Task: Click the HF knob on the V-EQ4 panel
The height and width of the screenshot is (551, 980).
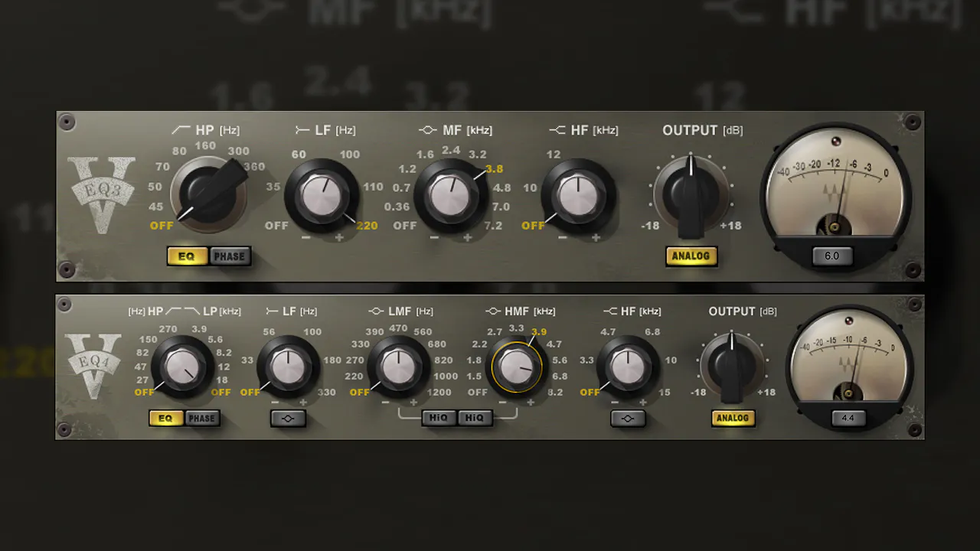Action: click(628, 366)
